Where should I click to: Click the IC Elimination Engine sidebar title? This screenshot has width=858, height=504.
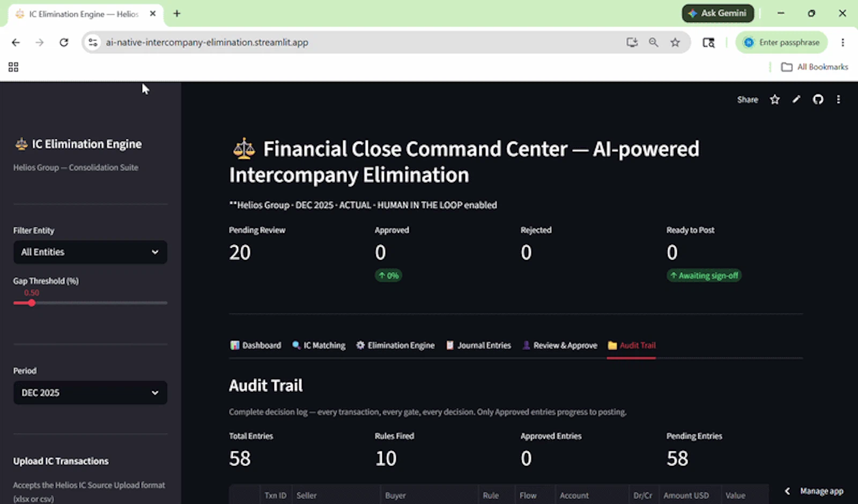tap(86, 144)
